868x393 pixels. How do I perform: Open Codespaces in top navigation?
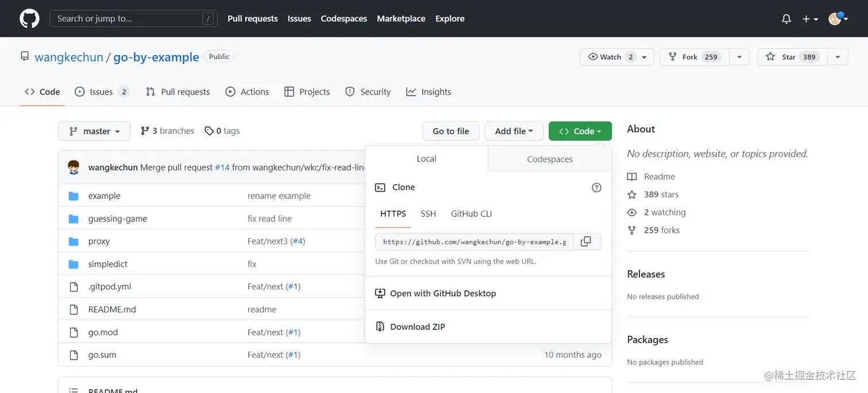(344, 18)
